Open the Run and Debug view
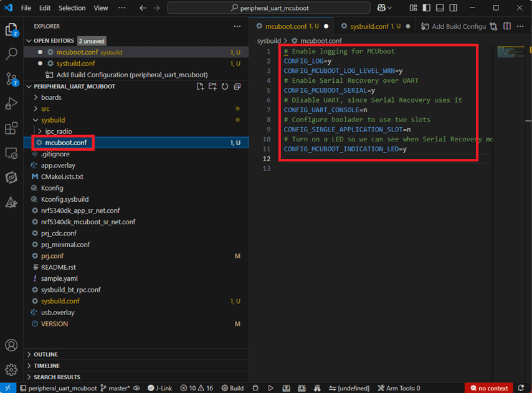The width and height of the screenshot is (532, 393). click(11, 103)
